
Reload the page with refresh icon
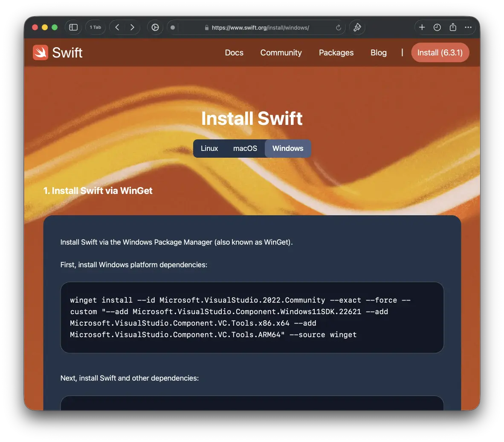pyautogui.click(x=339, y=28)
